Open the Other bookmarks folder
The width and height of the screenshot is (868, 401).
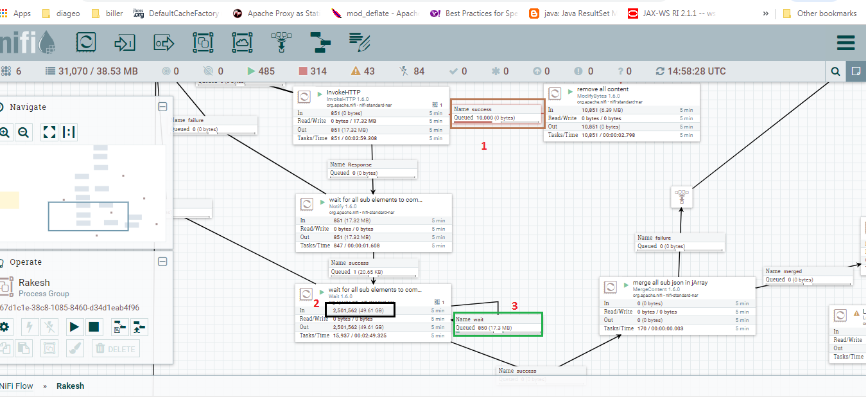[x=820, y=13]
